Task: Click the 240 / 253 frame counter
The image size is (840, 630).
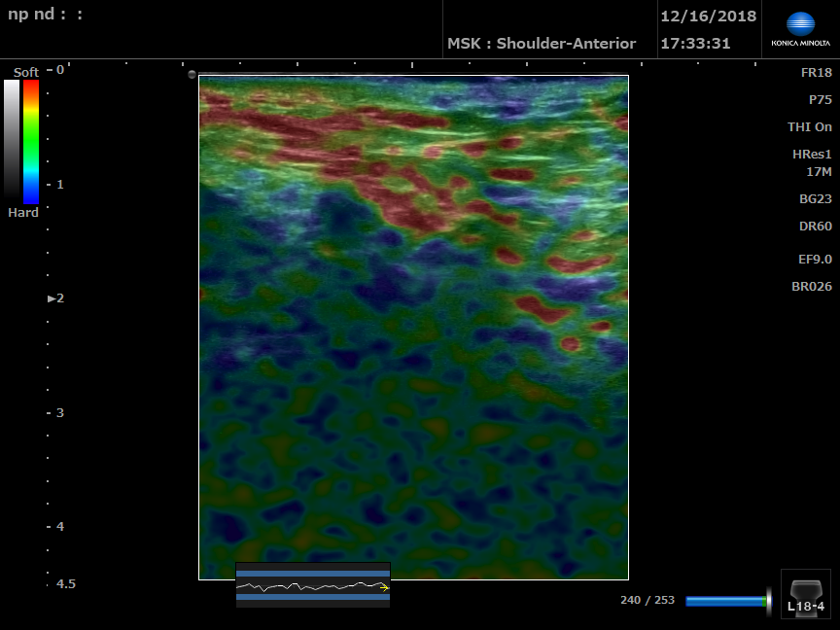Action: pyautogui.click(x=647, y=601)
